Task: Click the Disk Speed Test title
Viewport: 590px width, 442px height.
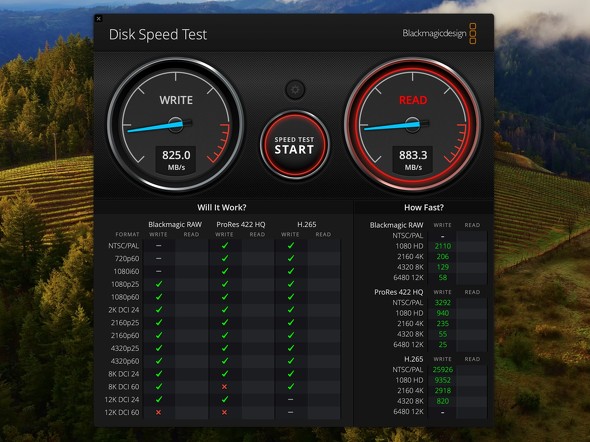Action: pyautogui.click(x=158, y=35)
